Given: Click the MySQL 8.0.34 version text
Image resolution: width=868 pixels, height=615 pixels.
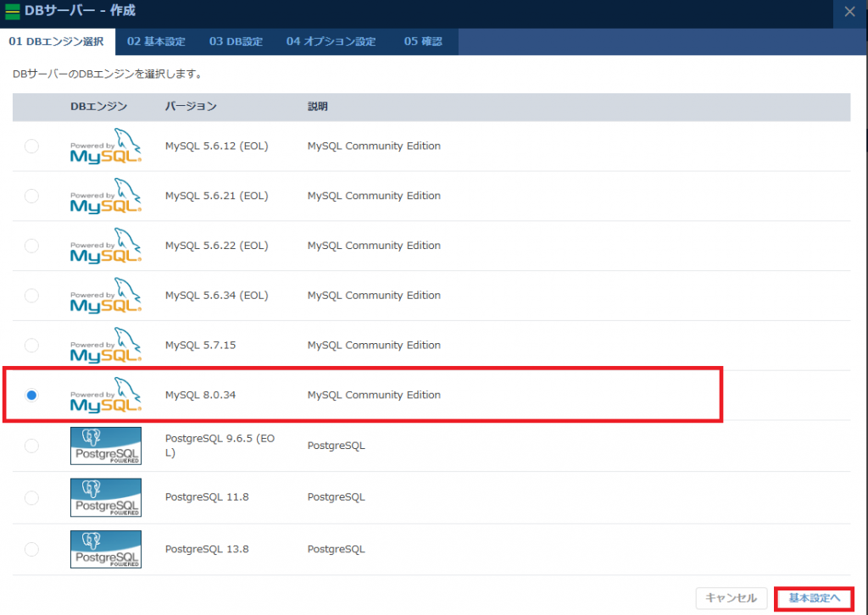Looking at the screenshot, I should (200, 395).
